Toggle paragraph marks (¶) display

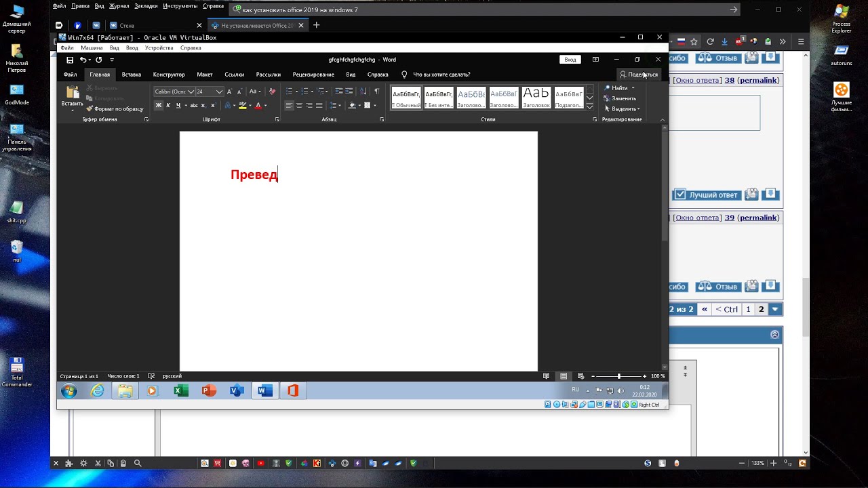coord(377,91)
